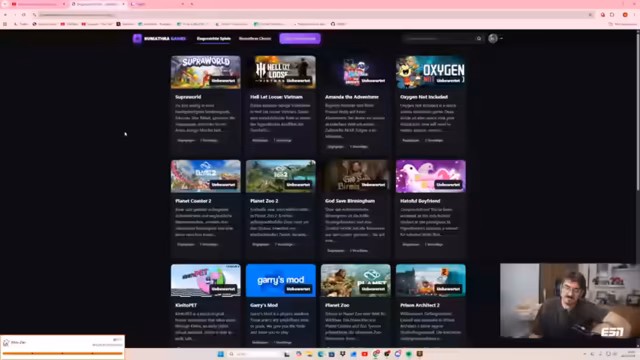
Task: Click the Hatoful Boyfriend title
Action: (420, 201)
